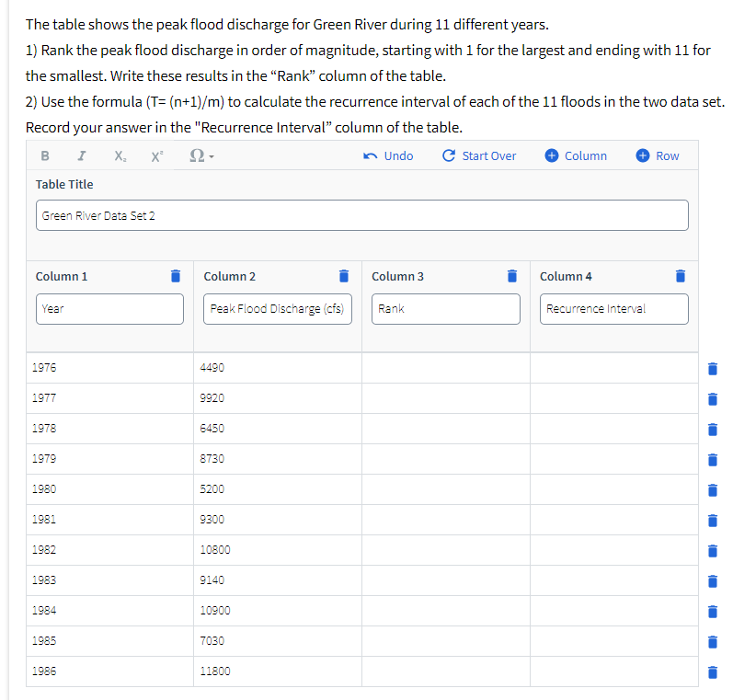This screenshot has height=700, width=733.
Task: Select the year cell 1986
Action: coord(109,671)
